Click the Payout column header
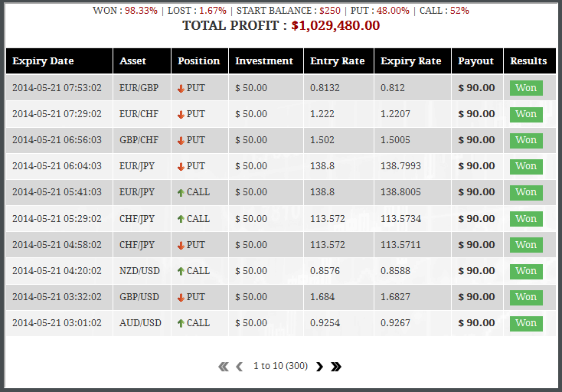 coord(475,61)
